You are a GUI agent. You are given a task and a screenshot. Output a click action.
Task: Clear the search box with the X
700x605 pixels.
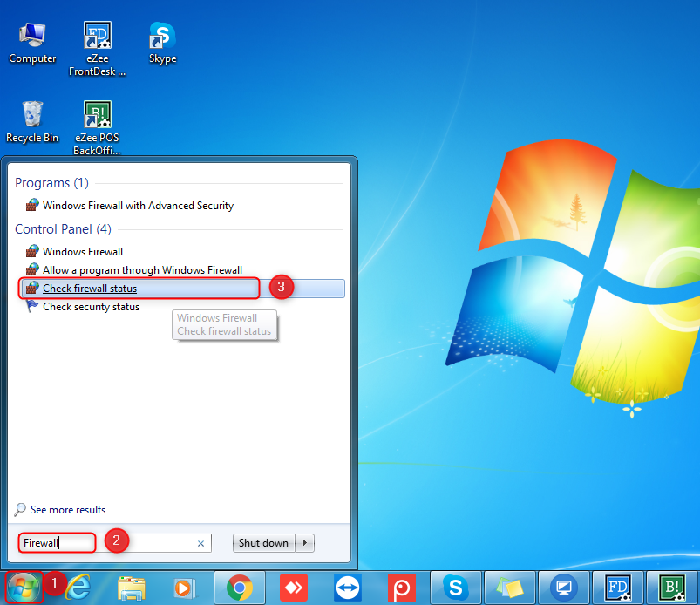[x=200, y=543]
